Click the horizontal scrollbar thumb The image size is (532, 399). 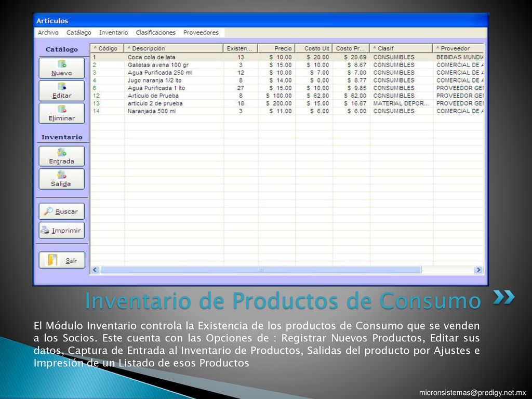click(261, 270)
